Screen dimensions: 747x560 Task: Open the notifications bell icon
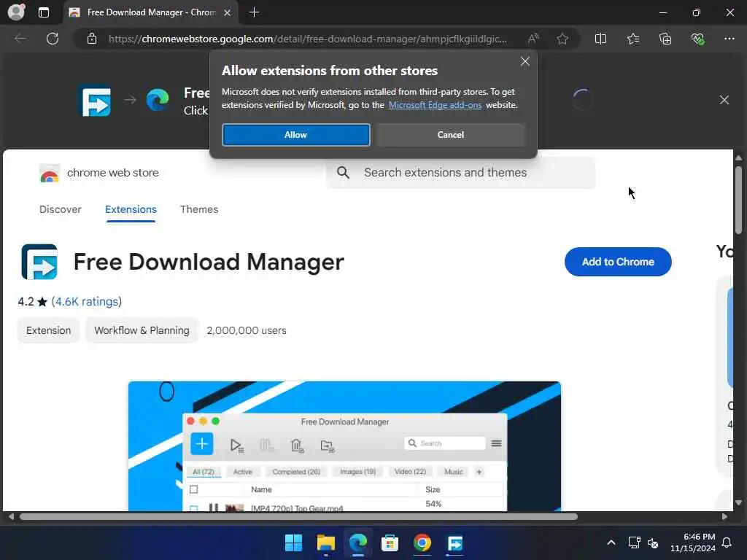727,542
